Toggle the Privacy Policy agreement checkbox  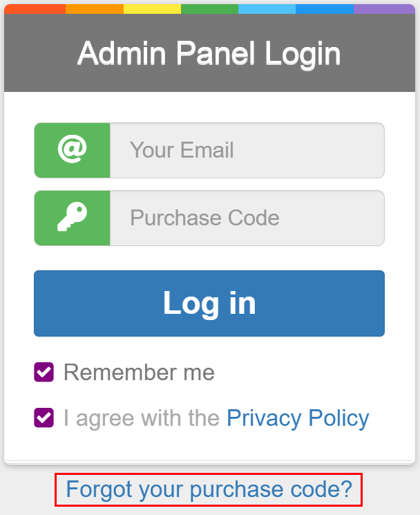click(x=44, y=418)
